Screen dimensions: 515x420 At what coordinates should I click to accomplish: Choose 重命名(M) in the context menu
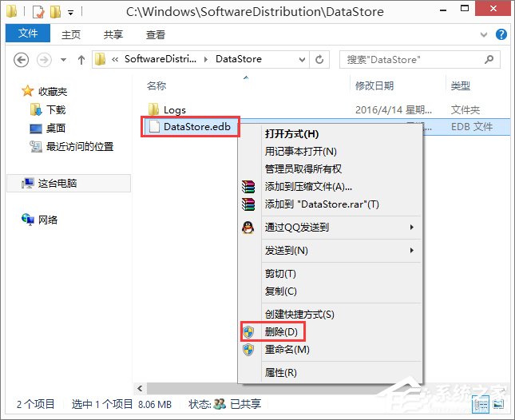pos(287,350)
